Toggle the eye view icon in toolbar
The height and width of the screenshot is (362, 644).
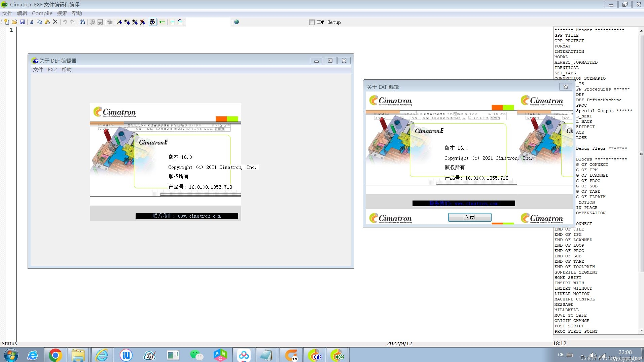click(152, 22)
